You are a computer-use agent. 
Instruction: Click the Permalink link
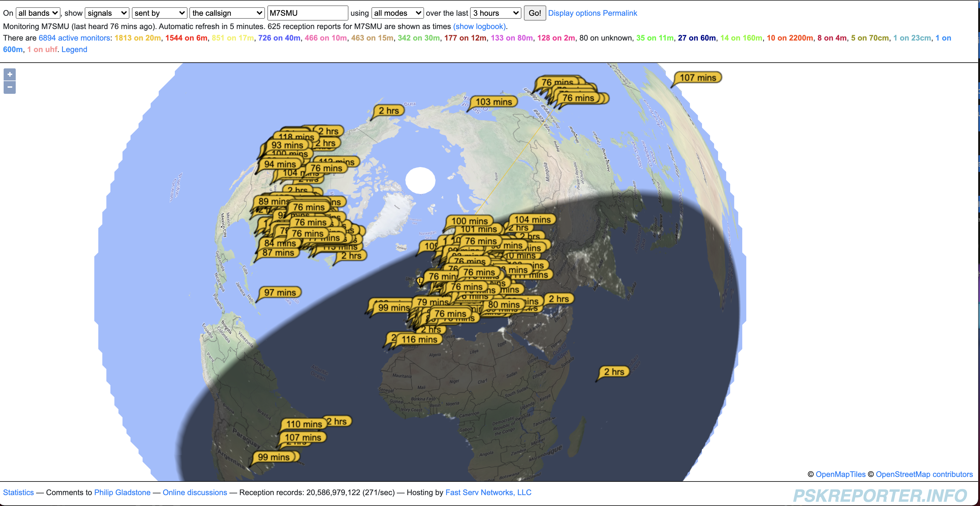[620, 13]
